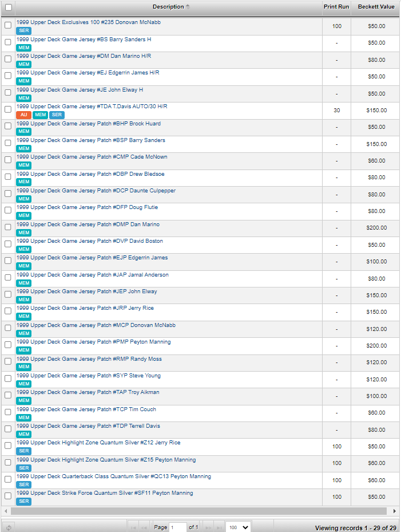Open Highlight Zone Quantum Silver #Z15 Peyton Manning
This screenshot has width=401, height=532.
tap(106, 460)
